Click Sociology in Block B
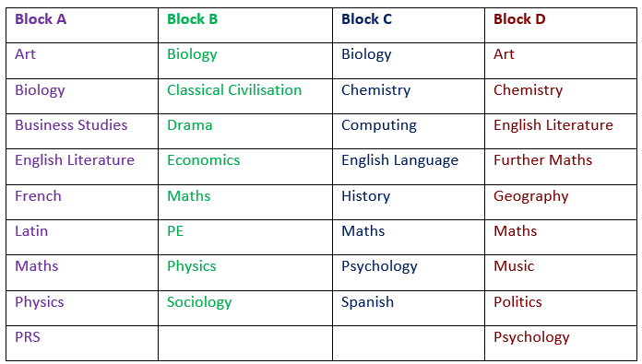 click(199, 302)
